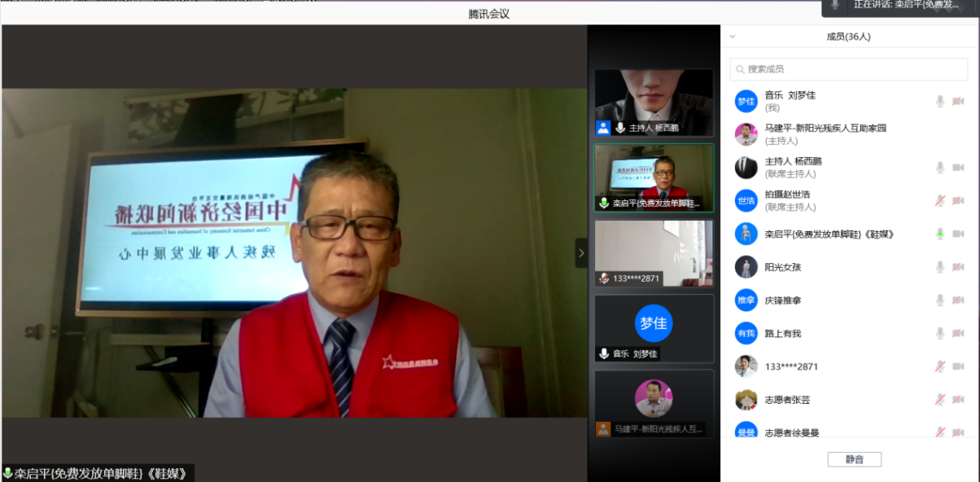Screen dimensions: 980x482
Task: Collapse the 成员 members panel chevron
Action: point(733,37)
